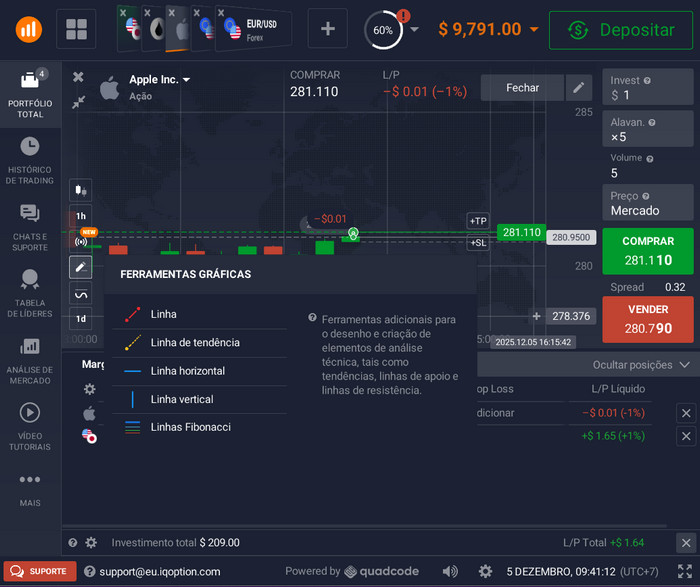700x587 pixels.
Task: Select the USD/JPY position row icon
Action: tap(89, 436)
